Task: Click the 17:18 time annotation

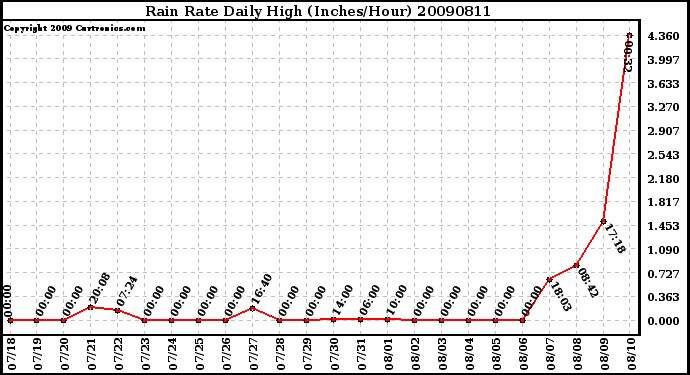Action: [x=614, y=239]
